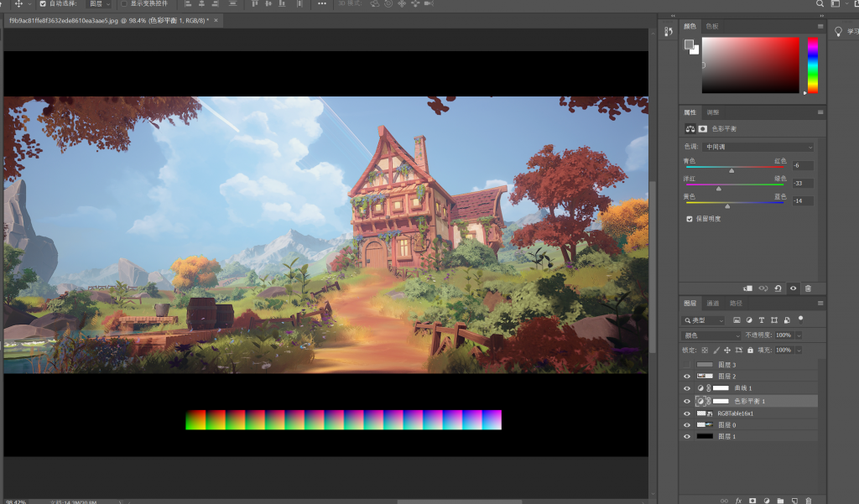Click the 青色-红色 slider handle
This screenshot has width=859, height=504.
[731, 171]
